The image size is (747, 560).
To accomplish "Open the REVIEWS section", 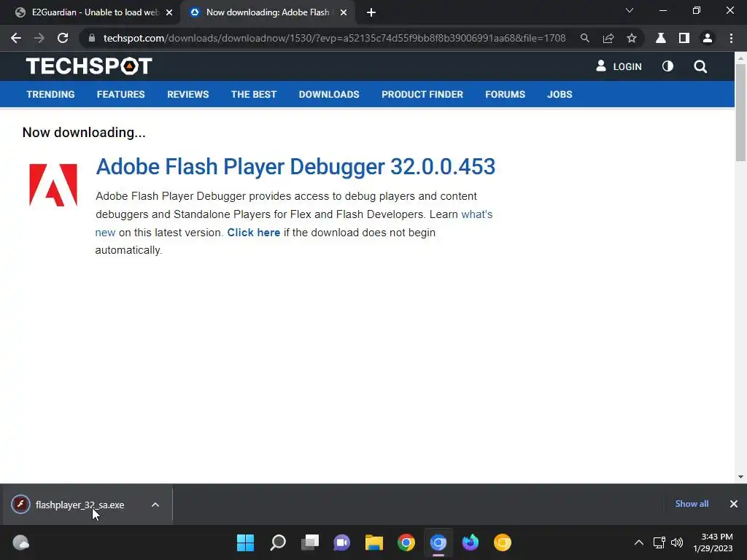I will [x=187, y=94].
